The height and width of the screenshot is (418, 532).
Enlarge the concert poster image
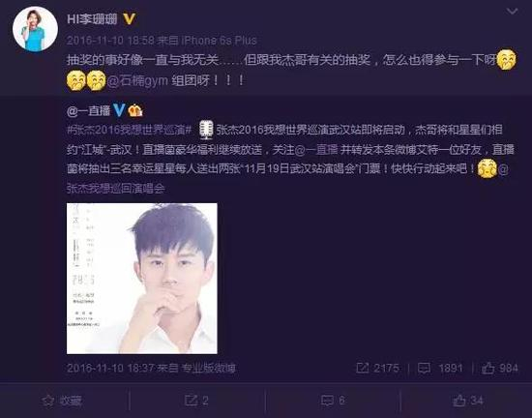click(142, 279)
